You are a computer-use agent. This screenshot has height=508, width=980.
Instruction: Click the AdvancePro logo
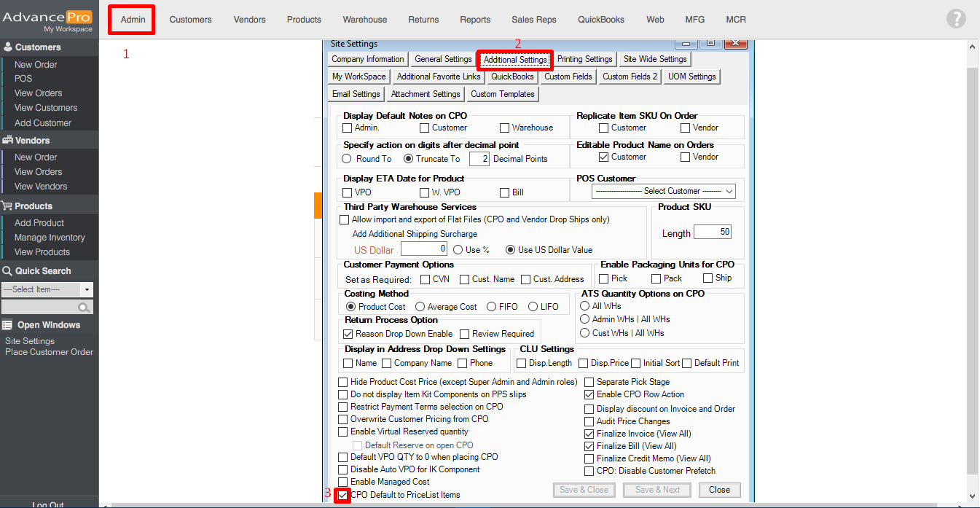pos(48,19)
